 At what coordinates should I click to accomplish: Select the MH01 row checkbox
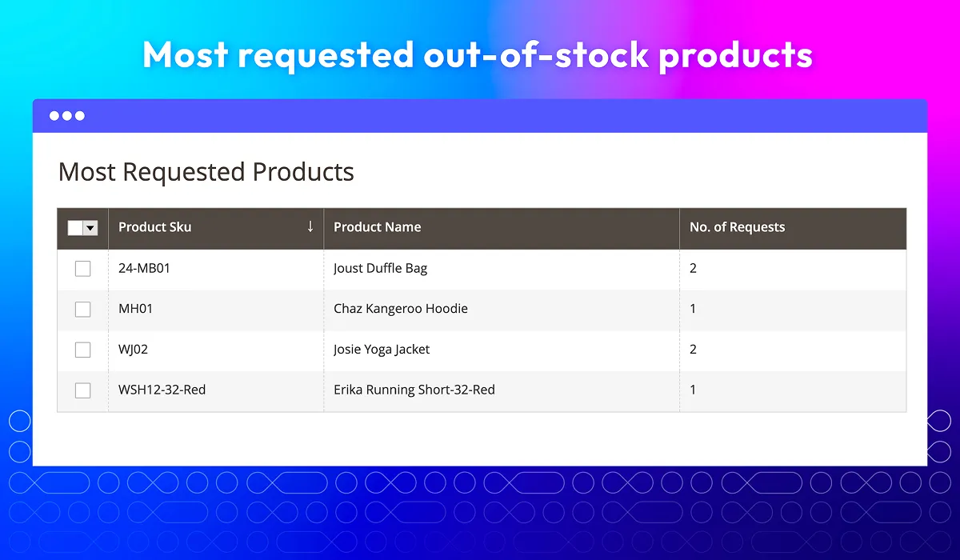(x=82, y=309)
